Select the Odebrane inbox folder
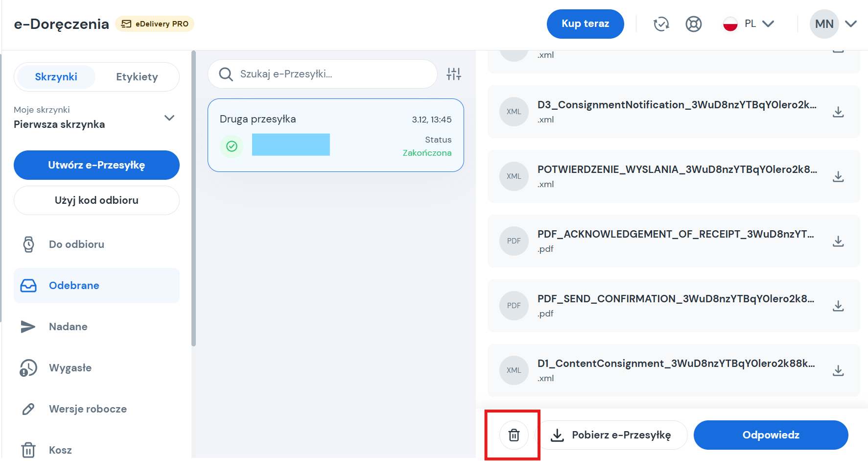Viewport: 868px width, 461px height. tap(73, 285)
